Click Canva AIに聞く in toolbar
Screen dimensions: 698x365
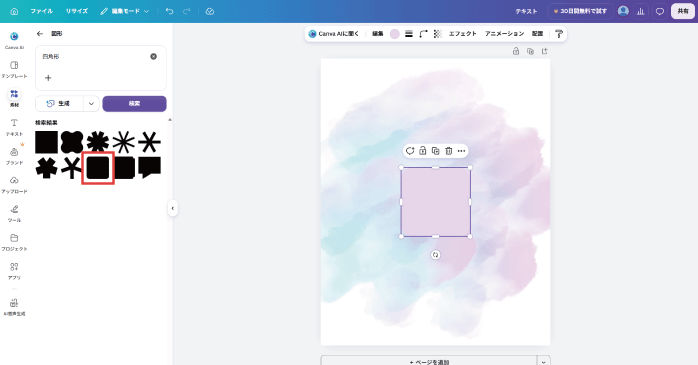click(333, 34)
